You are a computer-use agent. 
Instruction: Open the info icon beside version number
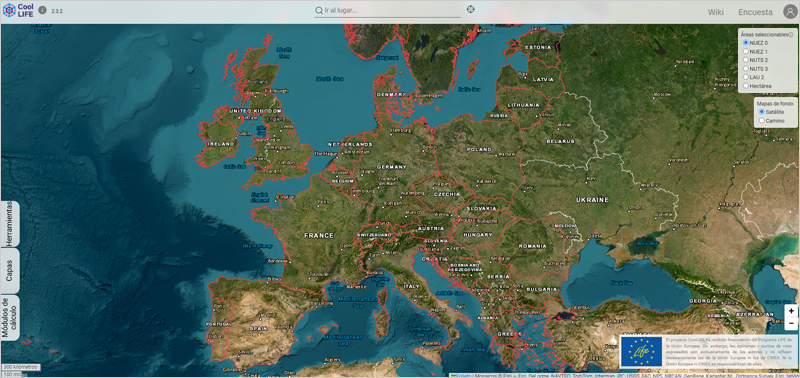pos(42,10)
